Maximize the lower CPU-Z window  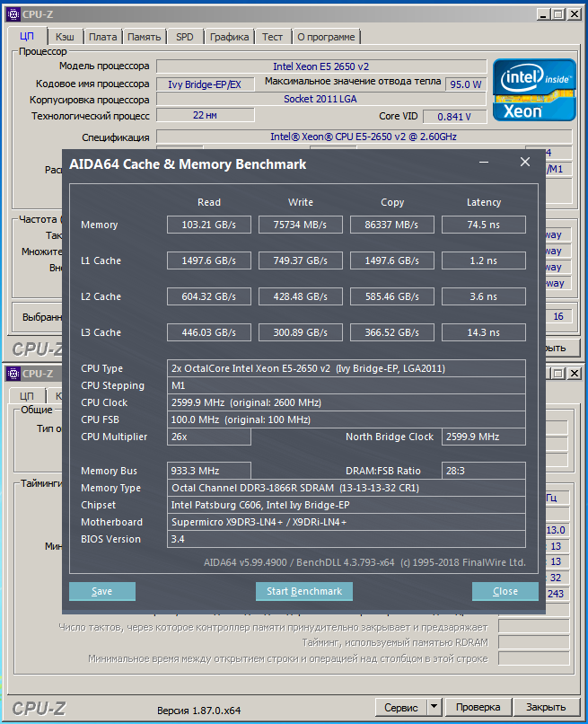[x=558, y=373]
